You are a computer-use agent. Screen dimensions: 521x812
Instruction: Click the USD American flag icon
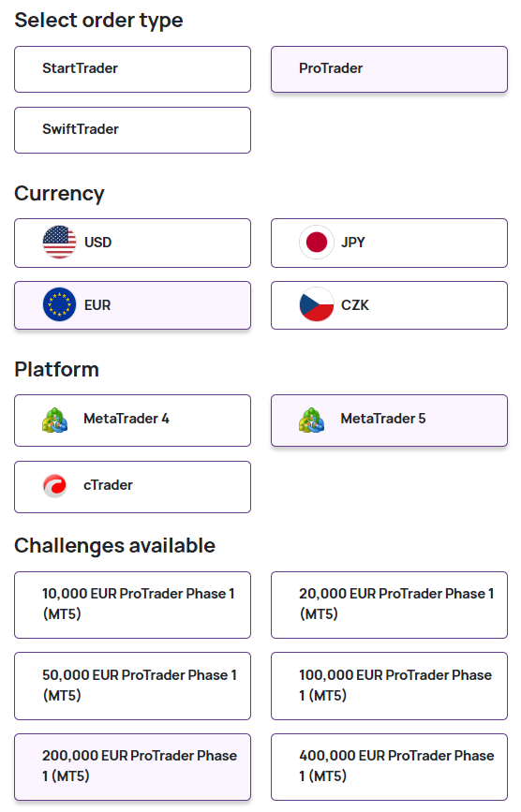coord(59,243)
